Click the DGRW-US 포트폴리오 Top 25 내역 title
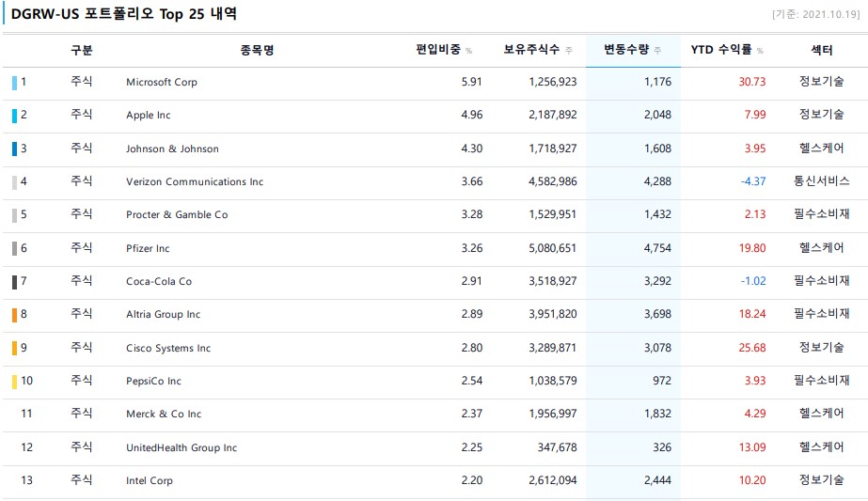The image size is (868, 501). tap(124, 14)
